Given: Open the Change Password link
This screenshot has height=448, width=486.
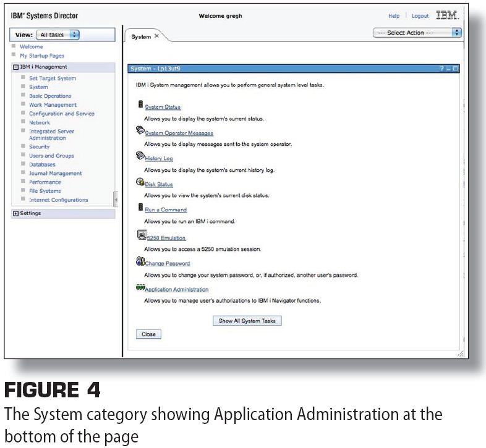Looking at the screenshot, I should 168,264.
